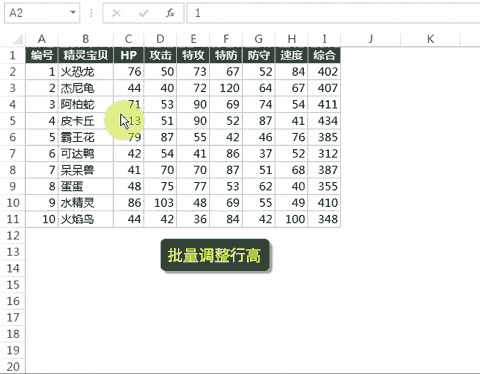
Task: Select row 5 header
Action: [x=13, y=121]
